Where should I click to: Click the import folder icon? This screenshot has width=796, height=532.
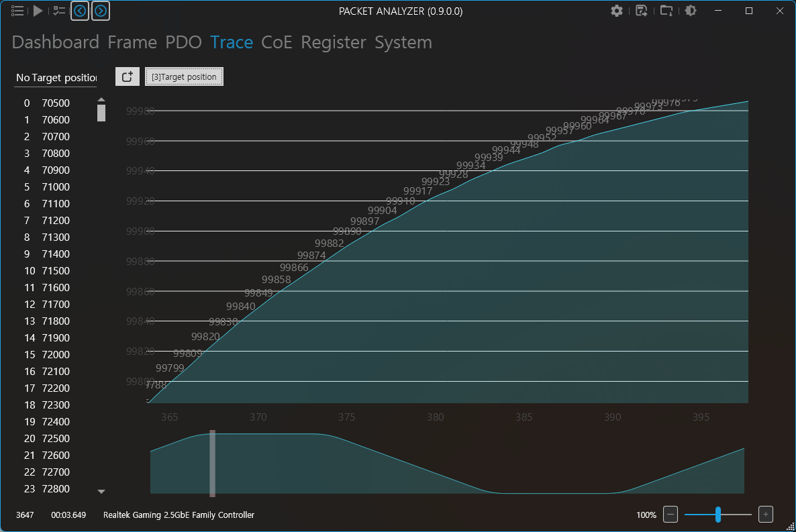click(x=666, y=11)
